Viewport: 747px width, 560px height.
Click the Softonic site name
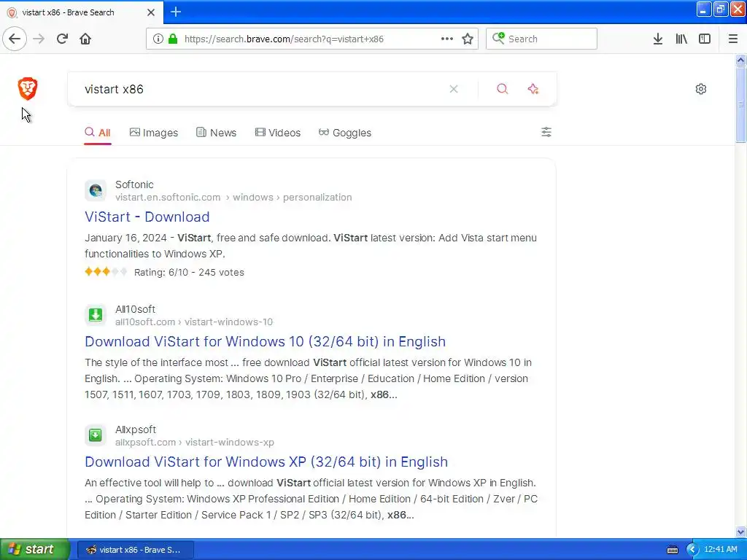pyautogui.click(x=134, y=184)
